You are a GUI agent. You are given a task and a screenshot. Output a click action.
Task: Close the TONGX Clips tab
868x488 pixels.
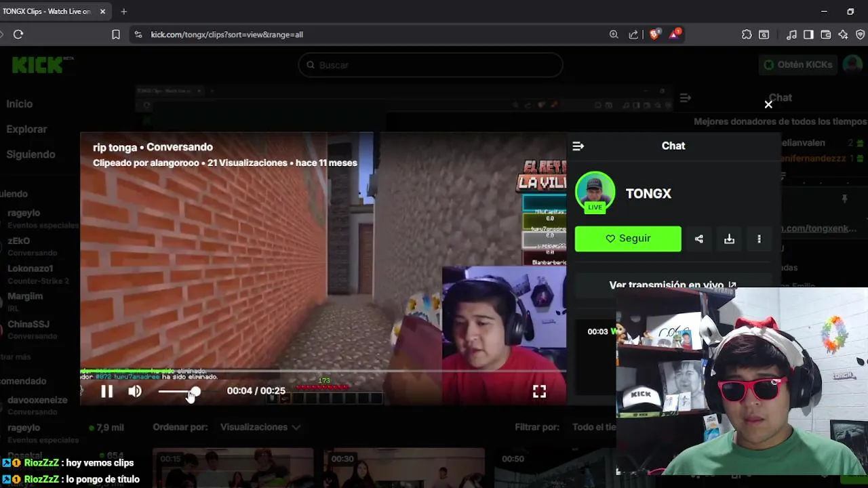[x=103, y=12]
